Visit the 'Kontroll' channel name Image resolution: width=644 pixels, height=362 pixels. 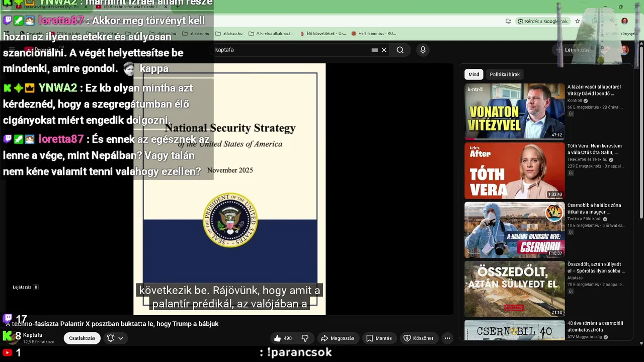pos(575,101)
